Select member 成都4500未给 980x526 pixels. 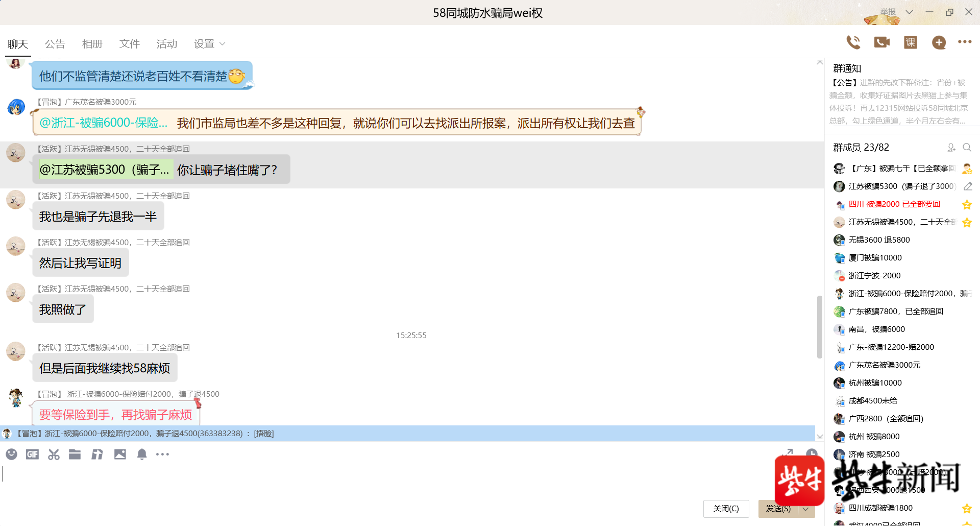902,401
